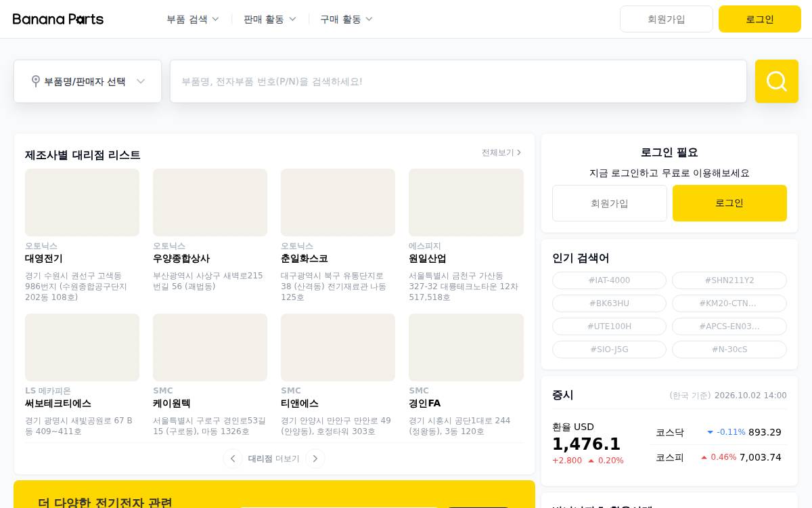Click the 코스피 index value 7,003.74
812x508 pixels.
tap(761, 457)
